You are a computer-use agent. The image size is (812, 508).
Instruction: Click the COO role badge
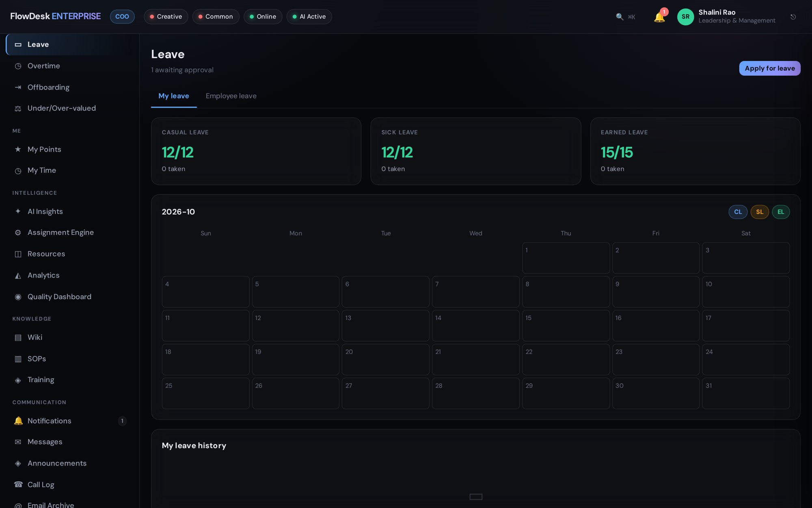coord(122,17)
